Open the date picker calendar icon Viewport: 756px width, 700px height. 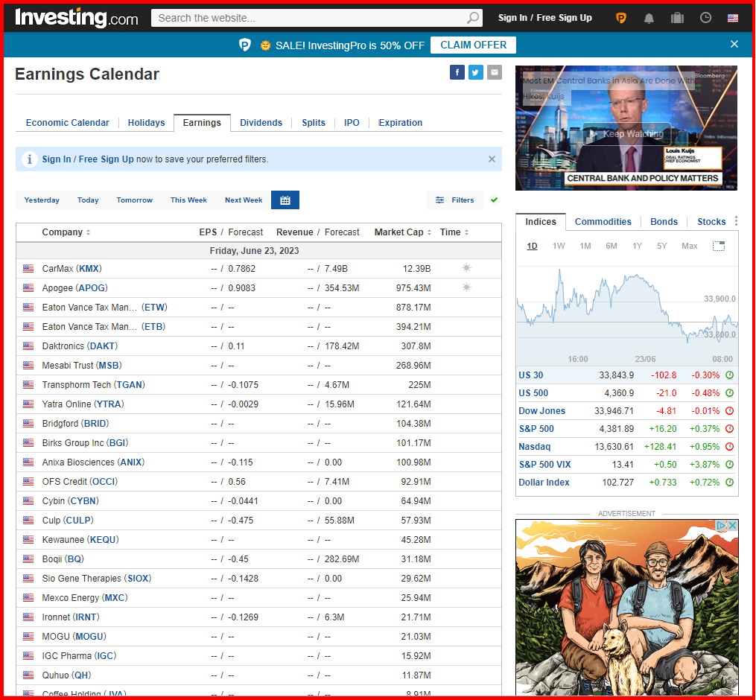click(x=285, y=200)
